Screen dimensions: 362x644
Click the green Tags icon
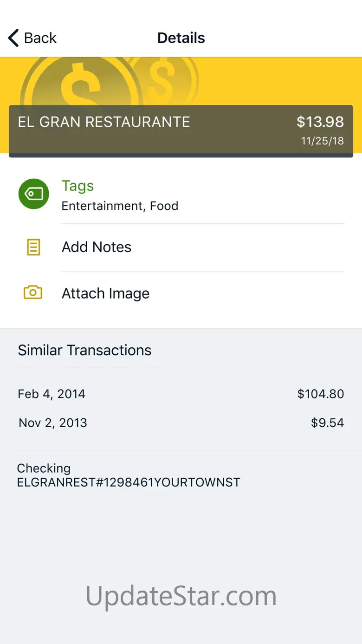(33, 194)
